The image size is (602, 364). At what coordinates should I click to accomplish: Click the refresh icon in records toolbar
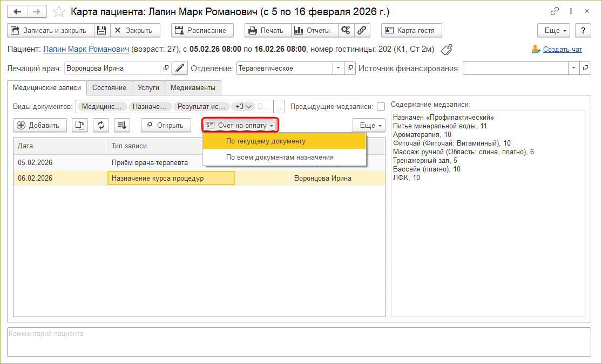(x=101, y=125)
